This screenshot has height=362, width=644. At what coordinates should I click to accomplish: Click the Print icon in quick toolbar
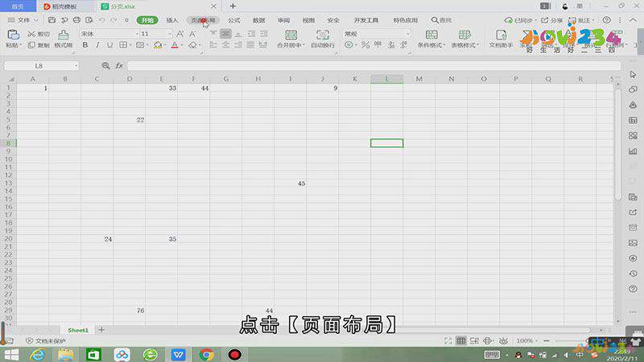[76, 19]
